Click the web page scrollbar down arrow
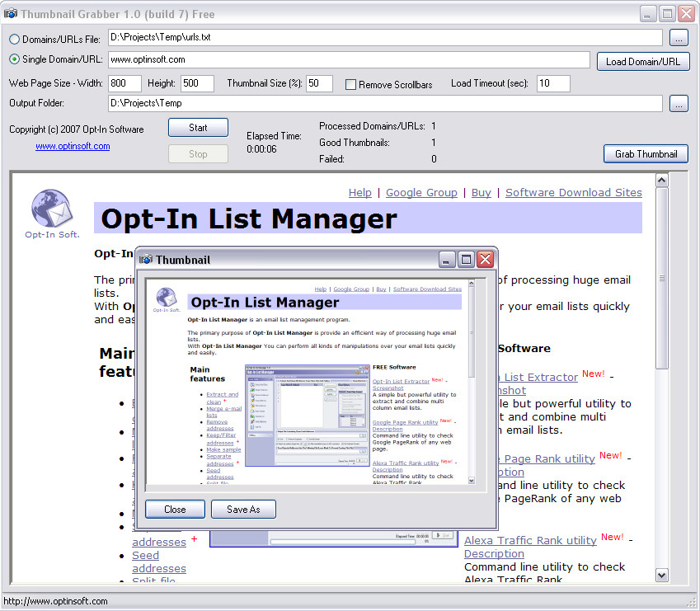The height and width of the screenshot is (611, 700). click(661, 576)
